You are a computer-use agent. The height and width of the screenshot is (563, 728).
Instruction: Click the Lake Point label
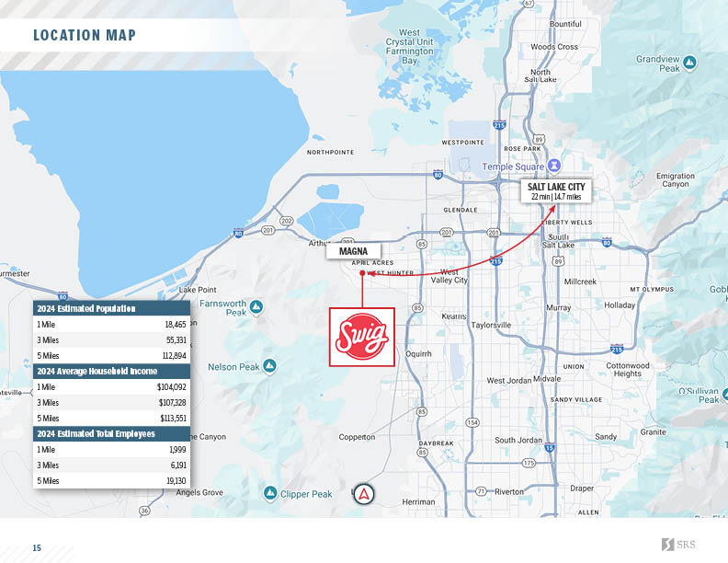click(x=198, y=290)
